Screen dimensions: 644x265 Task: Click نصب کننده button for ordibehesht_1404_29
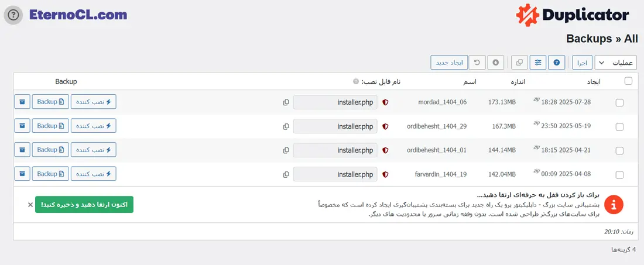[x=94, y=126]
